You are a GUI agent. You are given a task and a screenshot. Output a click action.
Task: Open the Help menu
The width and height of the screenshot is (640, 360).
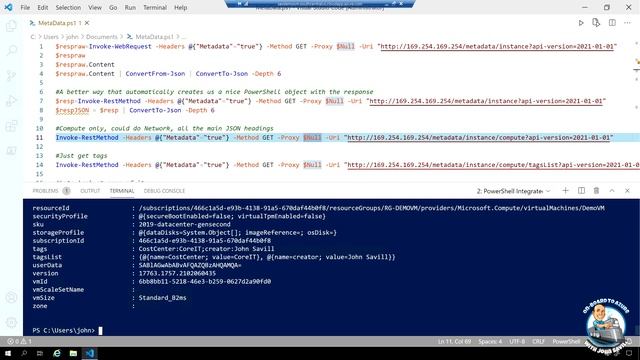[x=180, y=7]
